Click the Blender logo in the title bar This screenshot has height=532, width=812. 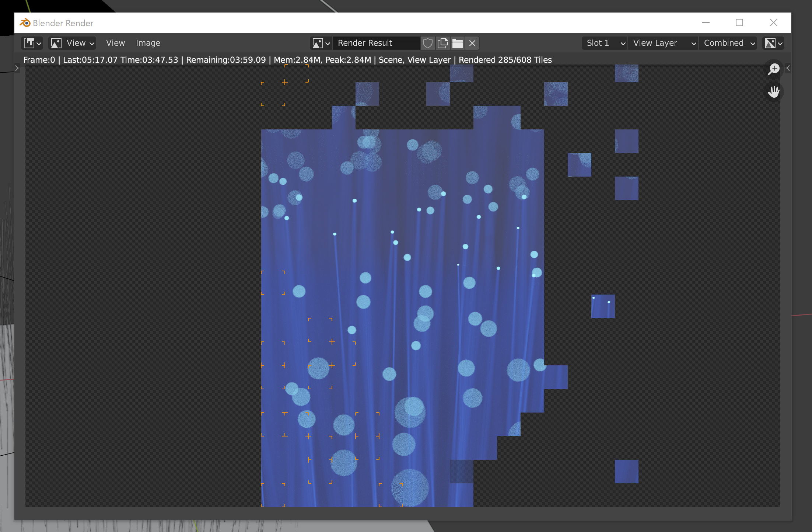25,23
